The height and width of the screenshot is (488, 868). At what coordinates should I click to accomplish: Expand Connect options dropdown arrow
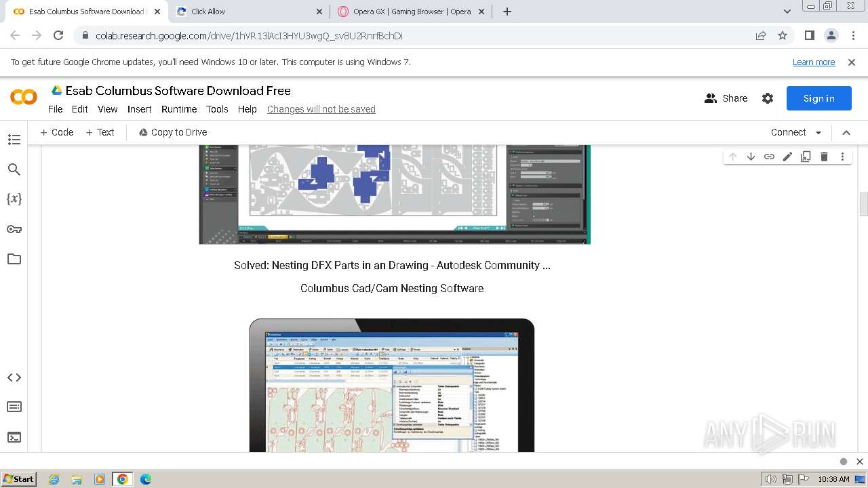tap(818, 133)
